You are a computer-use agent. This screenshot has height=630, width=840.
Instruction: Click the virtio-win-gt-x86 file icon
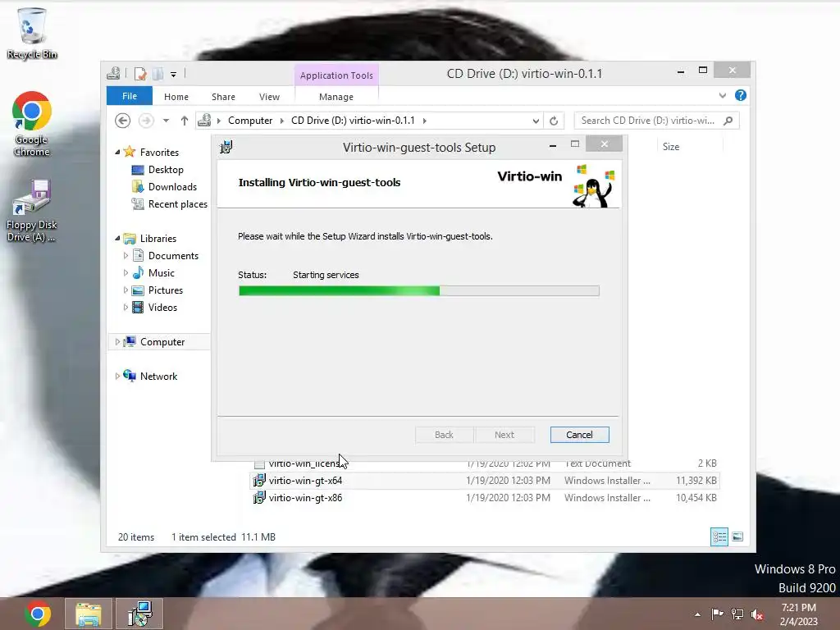click(259, 498)
